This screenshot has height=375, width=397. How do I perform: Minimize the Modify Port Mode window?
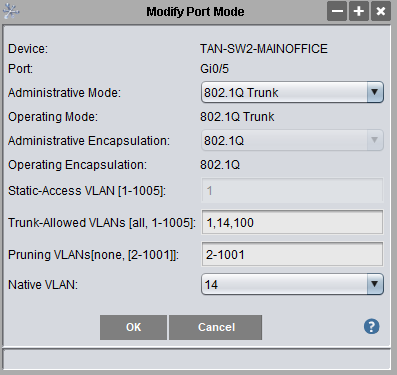[337, 11]
